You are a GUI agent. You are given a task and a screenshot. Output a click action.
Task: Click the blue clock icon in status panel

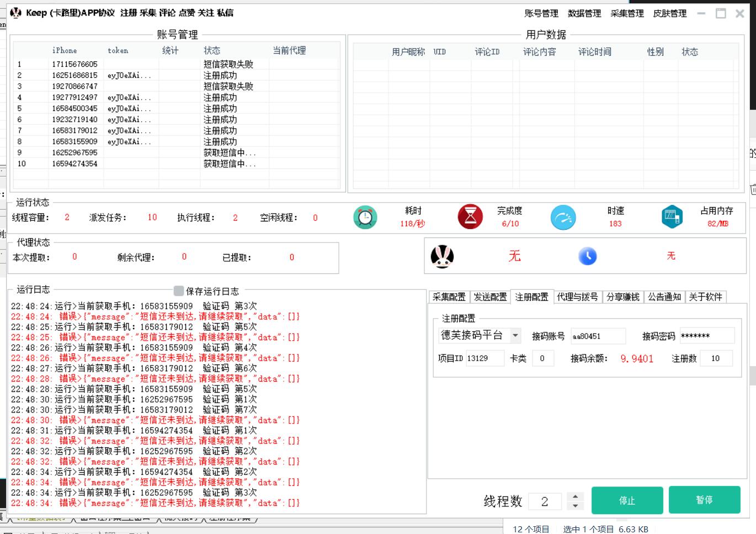point(587,256)
